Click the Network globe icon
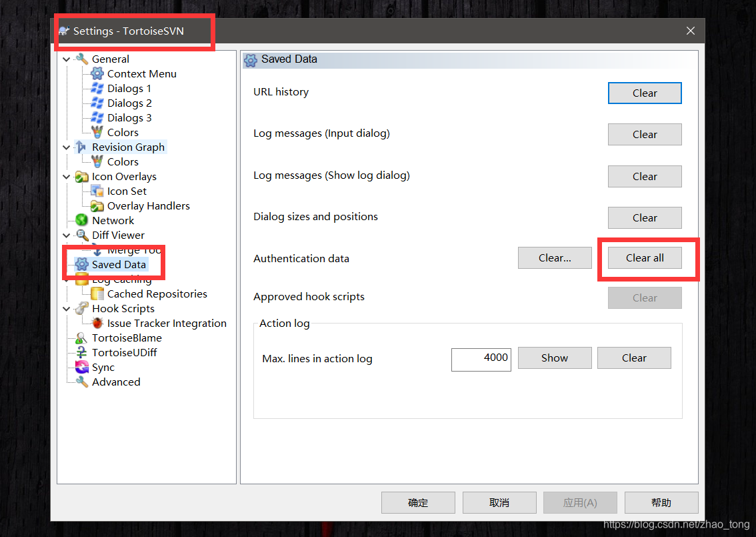 pyautogui.click(x=81, y=220)
